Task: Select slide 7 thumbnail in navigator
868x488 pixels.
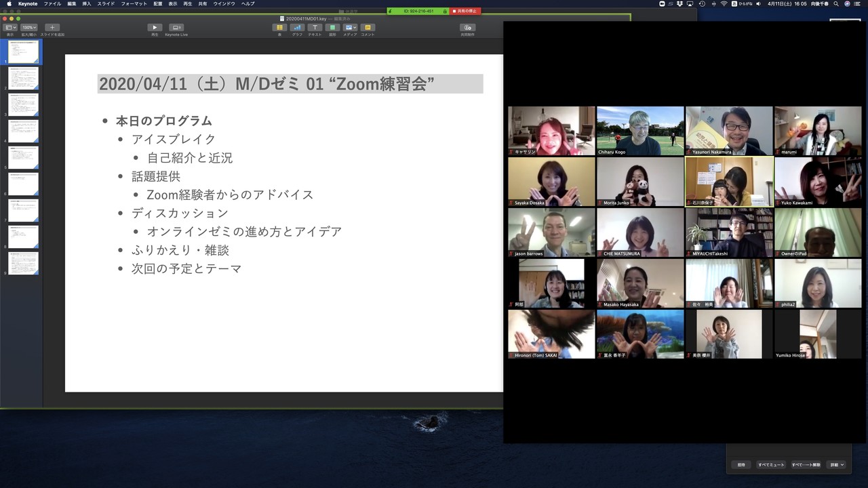Action: (x=23, y=210)
